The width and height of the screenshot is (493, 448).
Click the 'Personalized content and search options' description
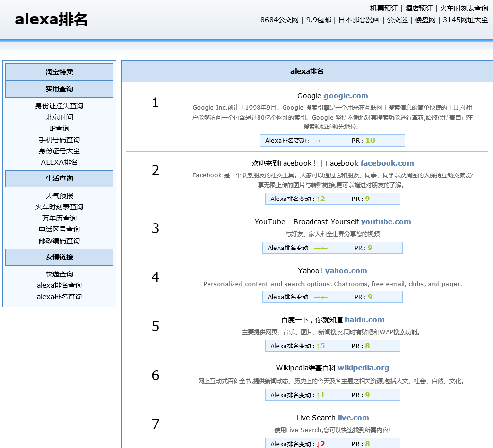click(332, 284)
